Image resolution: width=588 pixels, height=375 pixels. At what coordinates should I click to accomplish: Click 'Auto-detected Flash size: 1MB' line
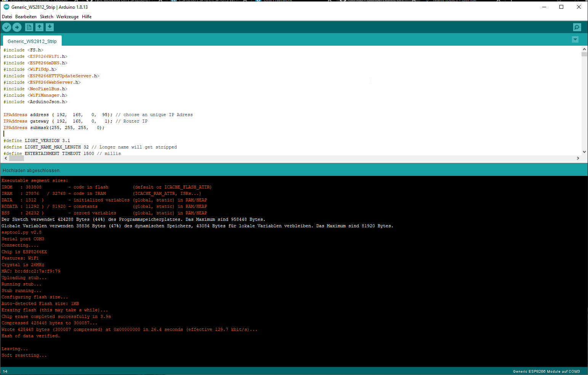[40, 303]
